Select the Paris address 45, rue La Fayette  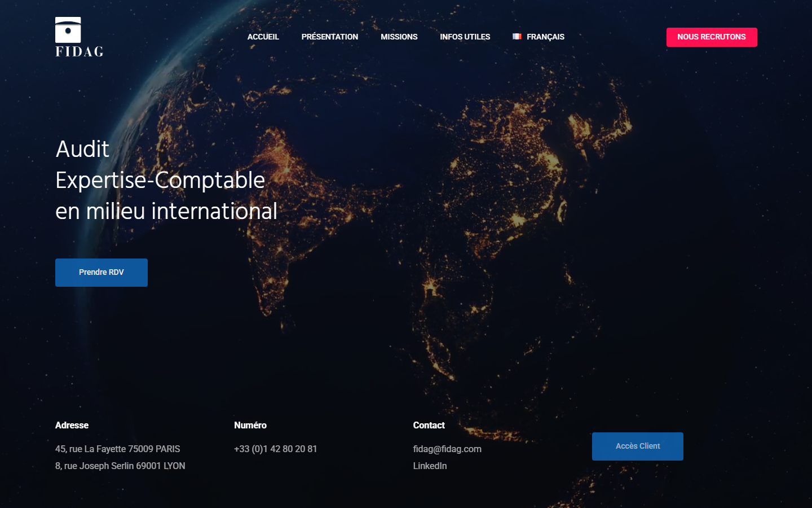(117, 449)
